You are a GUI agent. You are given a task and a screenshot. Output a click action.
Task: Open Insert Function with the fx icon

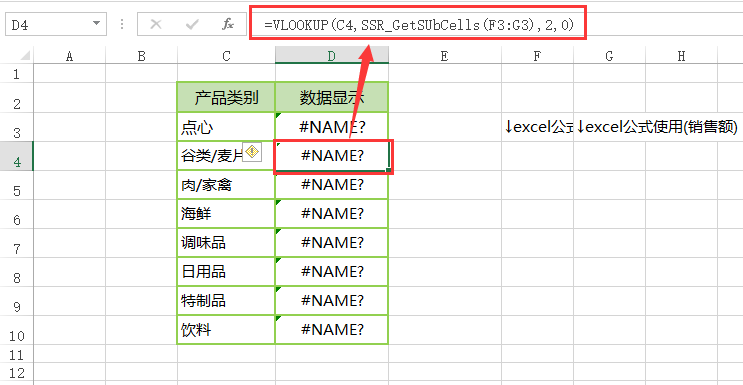228,25
